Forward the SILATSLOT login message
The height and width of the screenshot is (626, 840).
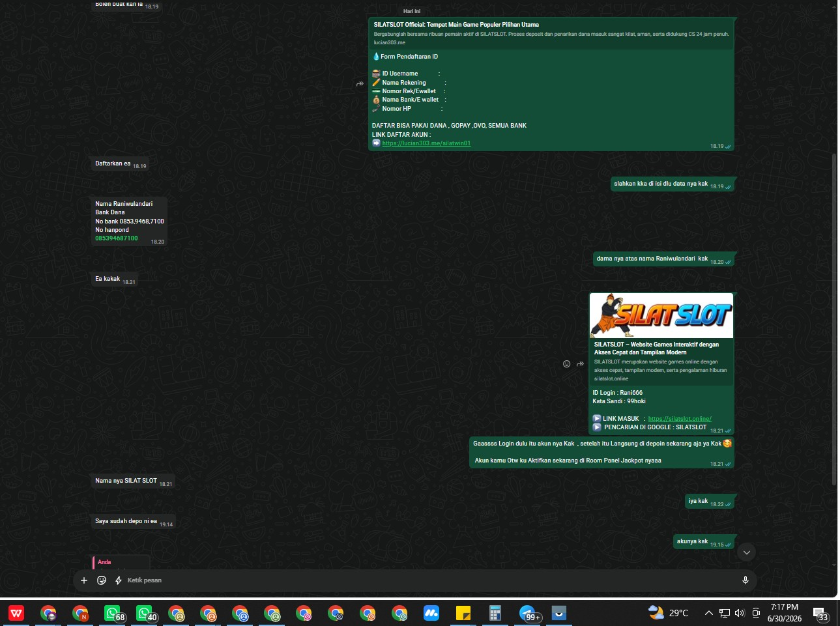(x=580, y=364)
